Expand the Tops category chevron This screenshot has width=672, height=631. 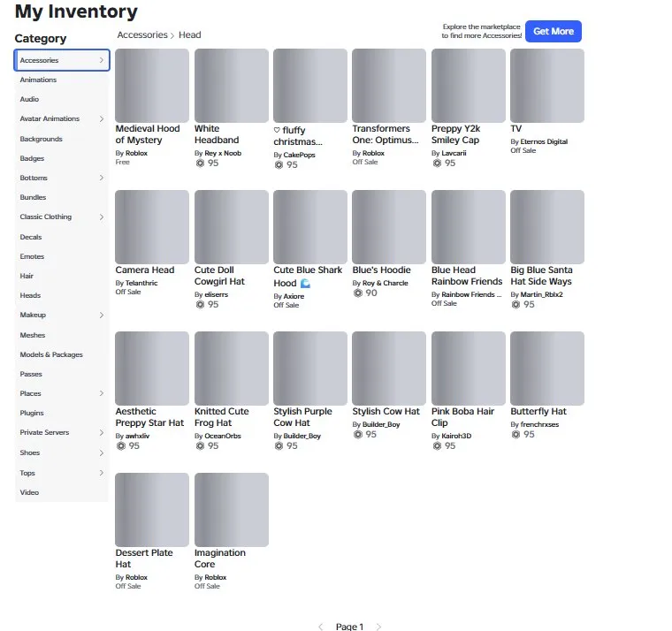click(x=102, y=473)
